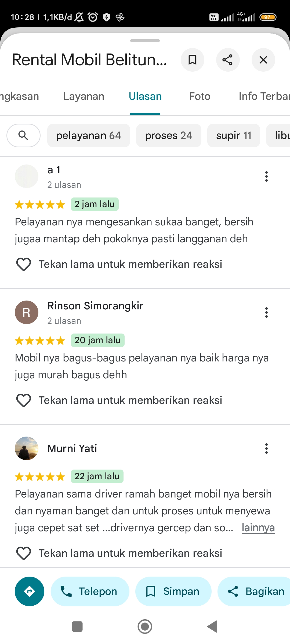Open the review search magnifier
Screen dimensions: 290x644
coord(23,136)
